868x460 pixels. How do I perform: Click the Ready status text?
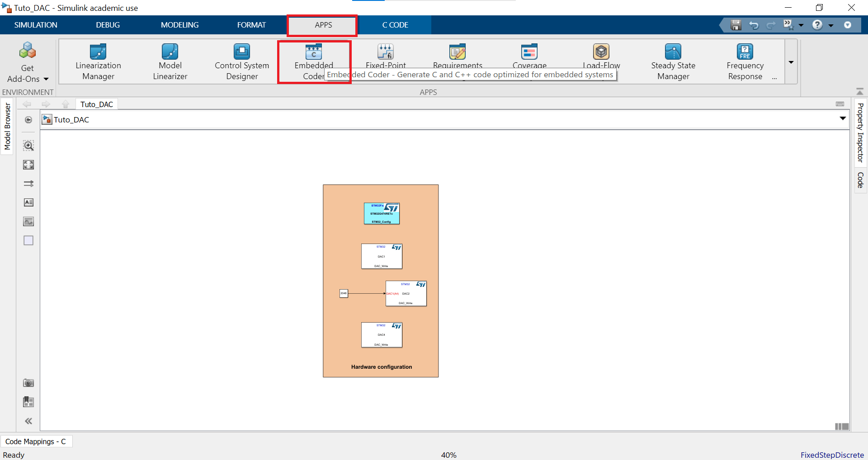14,455
